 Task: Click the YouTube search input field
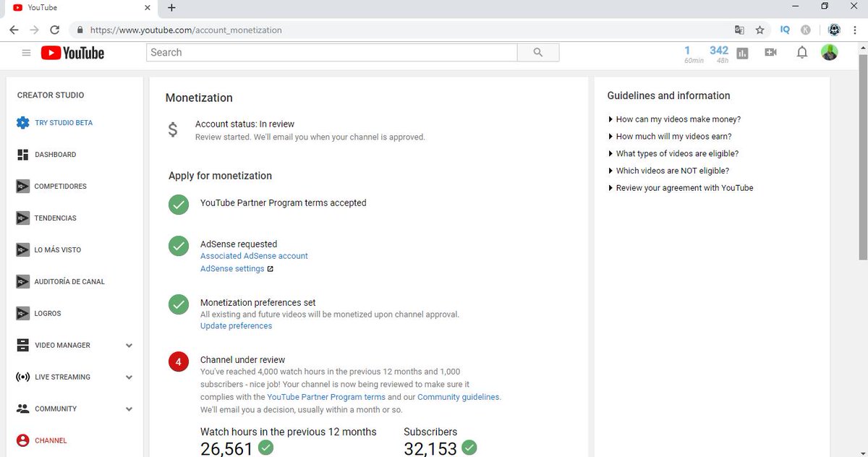click(332, 52)
